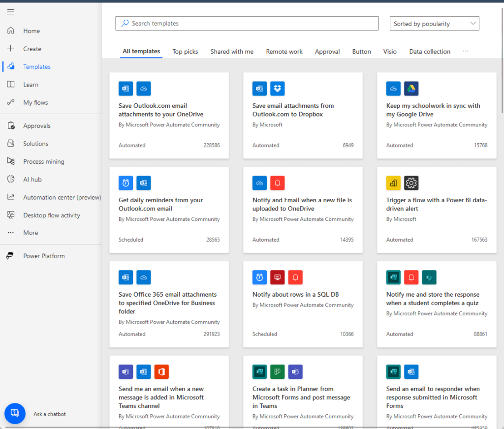Screen dimensions: 504x429
Task: Open Desktop flow activity icon
Action: [11, 215]
